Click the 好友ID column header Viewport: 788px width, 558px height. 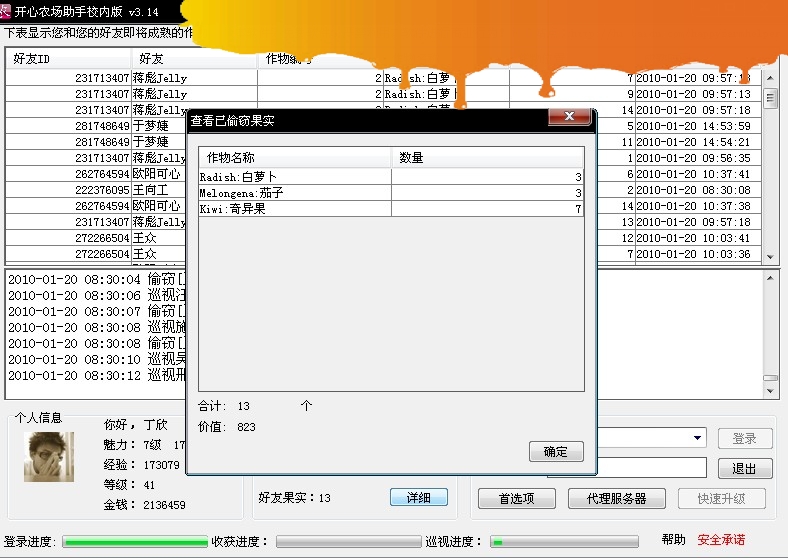pos(68,59)
